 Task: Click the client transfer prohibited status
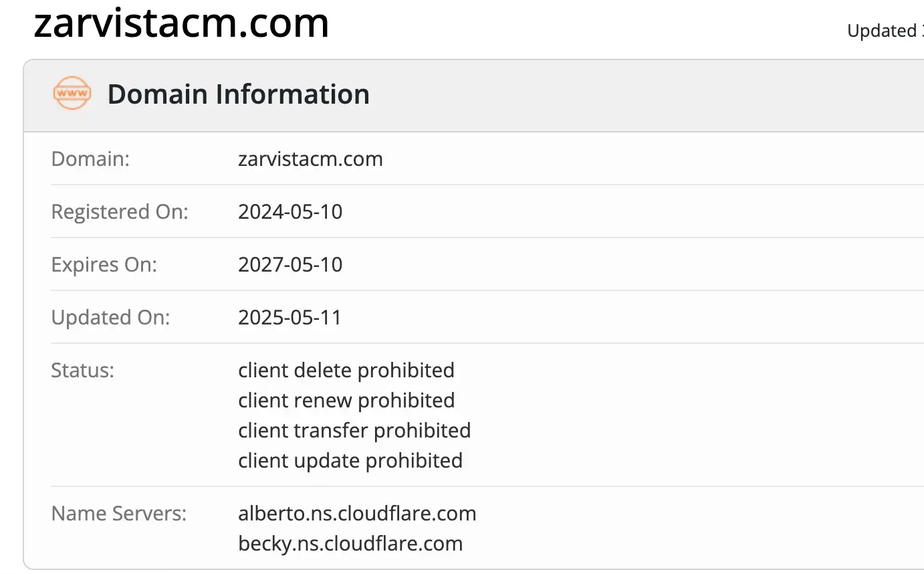click(x=354, y=430)
